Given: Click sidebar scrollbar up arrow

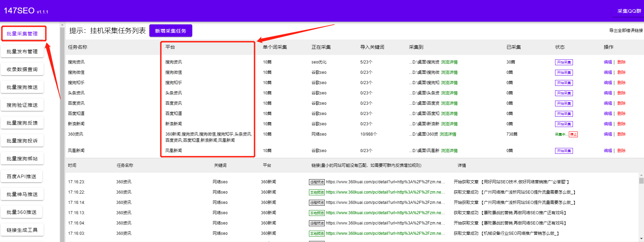Looking at the screenshot, I should click(62, 25).
